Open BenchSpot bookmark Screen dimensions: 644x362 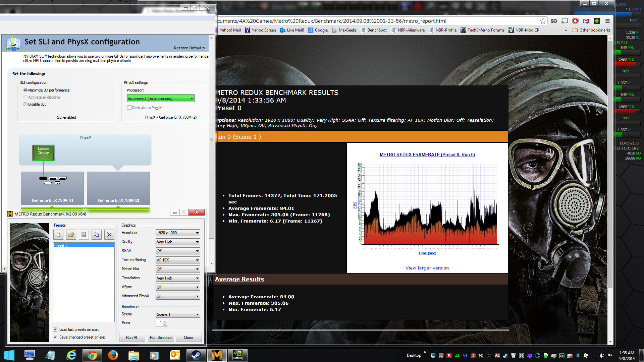click(374, 30)
